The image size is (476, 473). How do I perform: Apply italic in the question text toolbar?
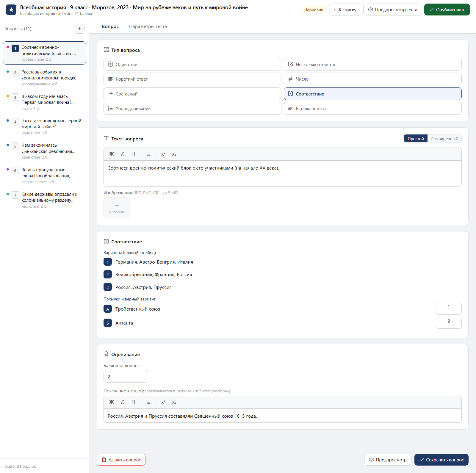click(x=123, y=154)
